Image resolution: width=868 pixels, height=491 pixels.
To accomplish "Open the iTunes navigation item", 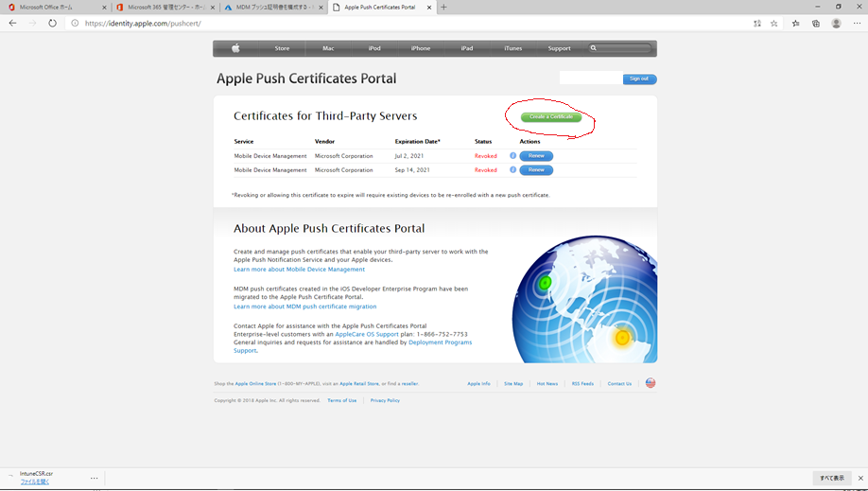I will click(513, 48).
